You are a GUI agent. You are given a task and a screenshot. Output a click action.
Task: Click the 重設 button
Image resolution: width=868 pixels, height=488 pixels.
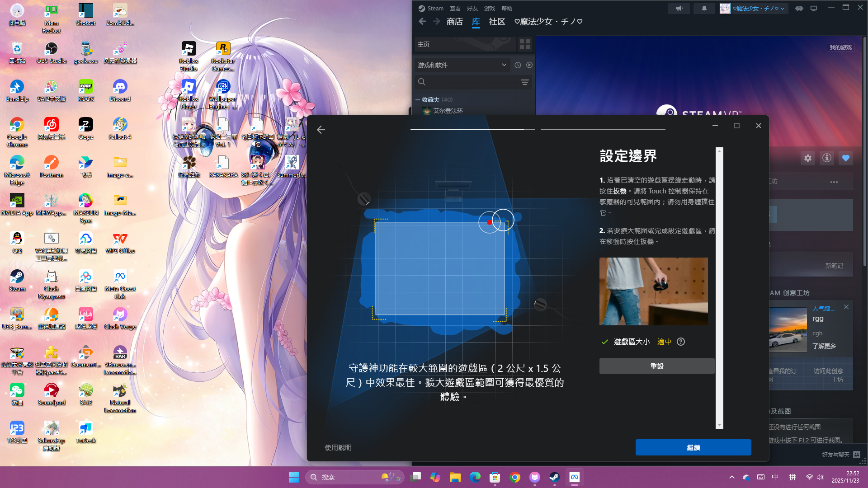(656, 366)
